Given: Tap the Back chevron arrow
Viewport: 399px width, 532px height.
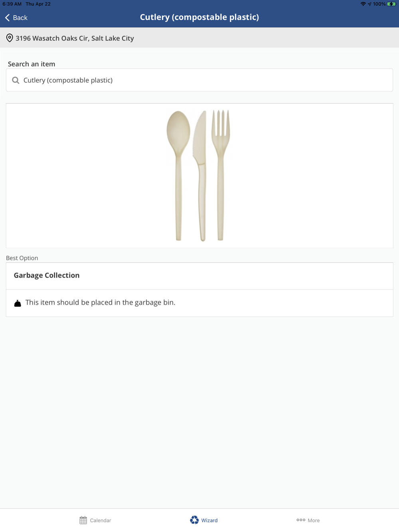Looking at the screenshot, I should pyautogui.click(x=8, y=18).
